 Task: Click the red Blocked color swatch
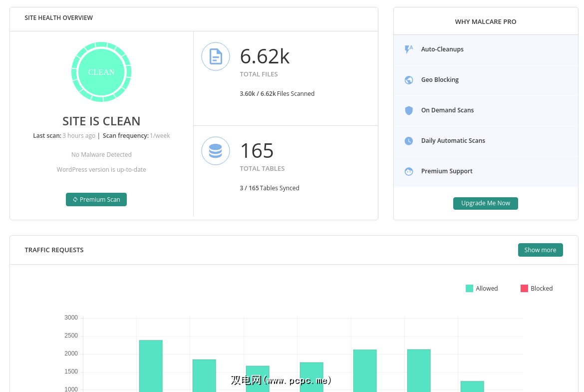point(524,289)
